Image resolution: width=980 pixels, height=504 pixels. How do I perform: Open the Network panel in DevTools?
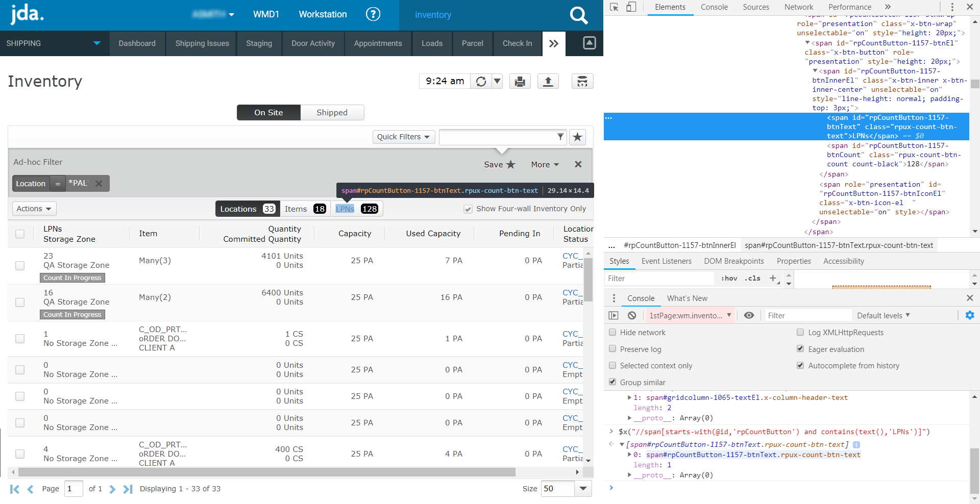[798, 7]
